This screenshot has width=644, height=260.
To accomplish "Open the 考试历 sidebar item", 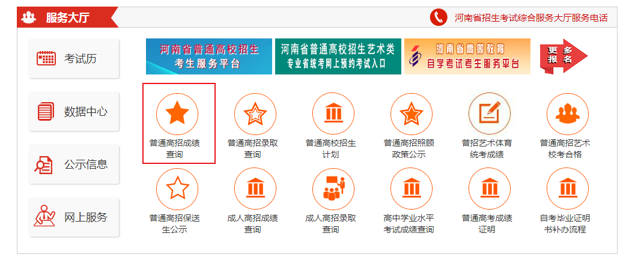I will coord(74,59).
